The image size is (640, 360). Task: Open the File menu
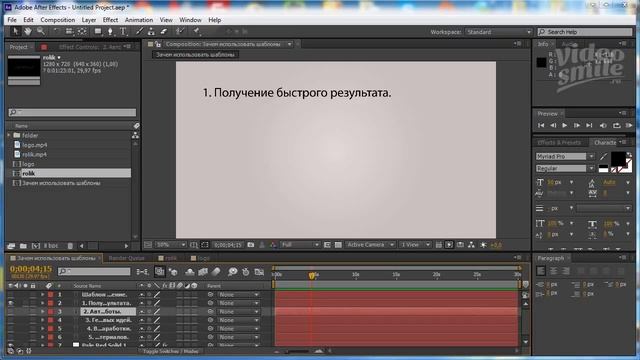coord(12,20)
